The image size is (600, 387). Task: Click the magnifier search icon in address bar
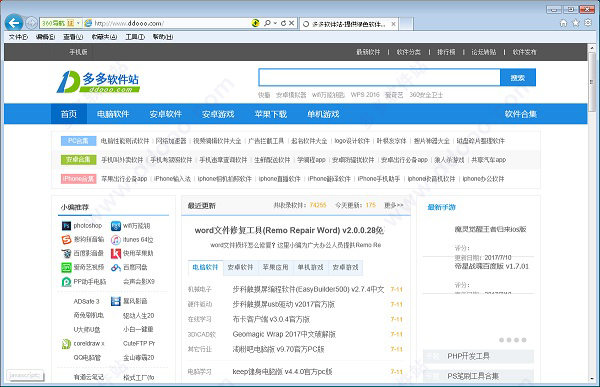[267, 23]
